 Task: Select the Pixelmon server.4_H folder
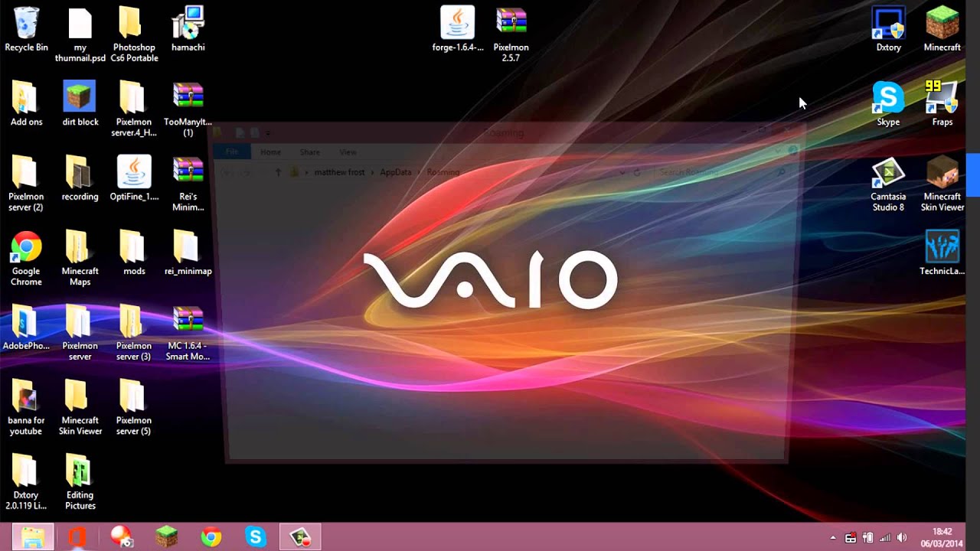tap(134, 109)
